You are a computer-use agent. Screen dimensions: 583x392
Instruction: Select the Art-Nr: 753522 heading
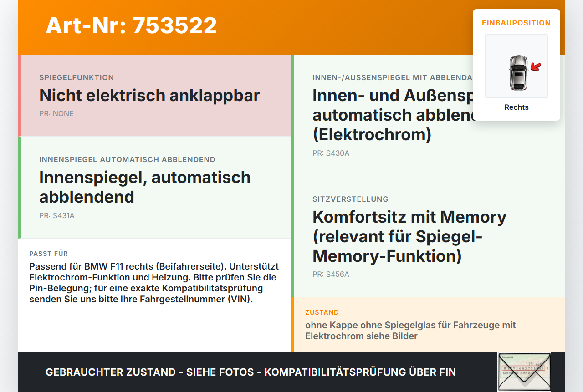(x=131, y=25)
